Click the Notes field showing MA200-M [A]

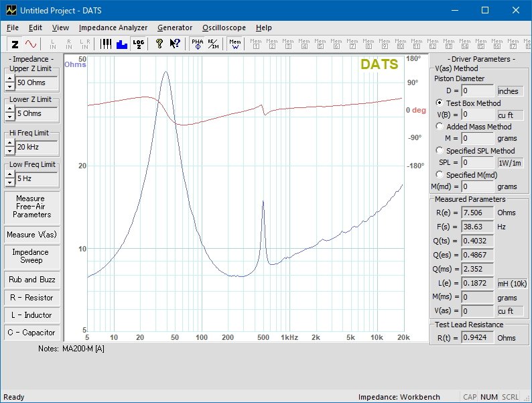(x=84, y=349)
